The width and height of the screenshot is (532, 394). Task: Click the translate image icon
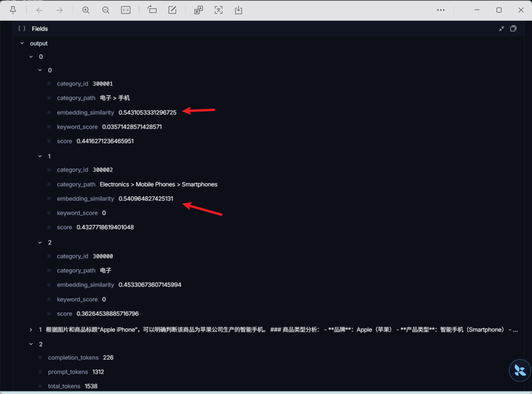point(198,10)
